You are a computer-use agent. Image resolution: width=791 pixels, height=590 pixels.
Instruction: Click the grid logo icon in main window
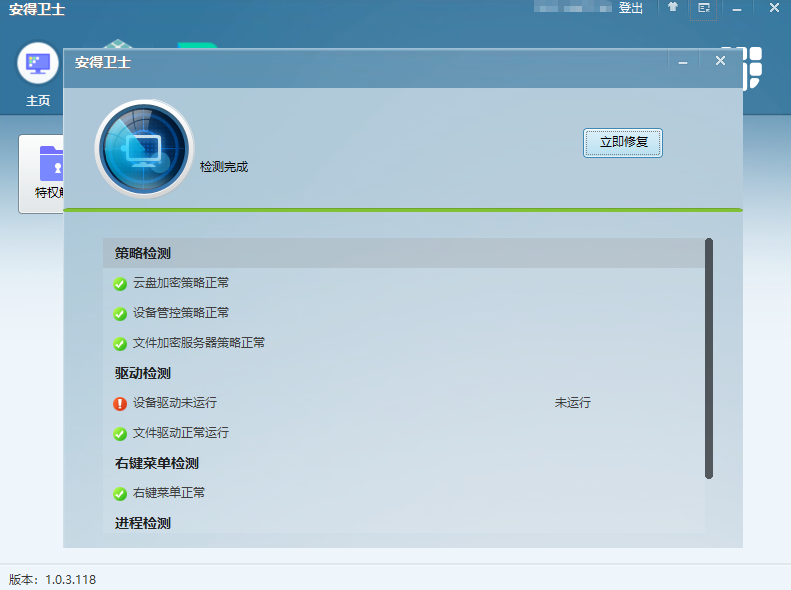752,67
